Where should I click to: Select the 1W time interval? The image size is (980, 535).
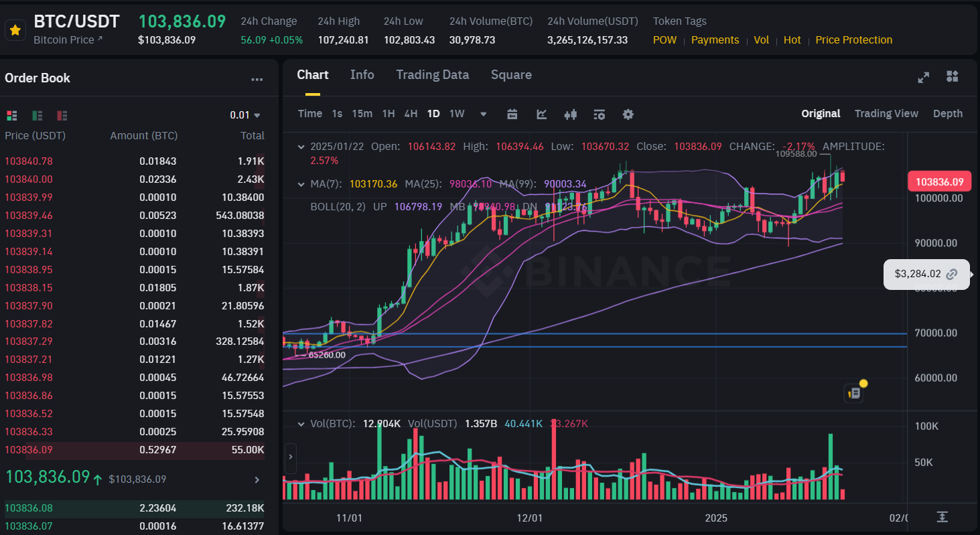(457, 114)
